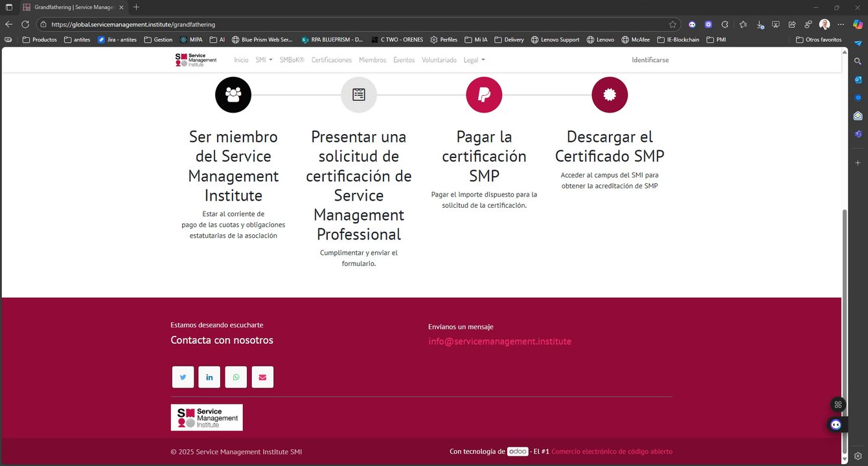Open the Gestion bookmarks folder
Image resolution: width=868 pixels, height=466 pixels.
(x=158, y=39)
